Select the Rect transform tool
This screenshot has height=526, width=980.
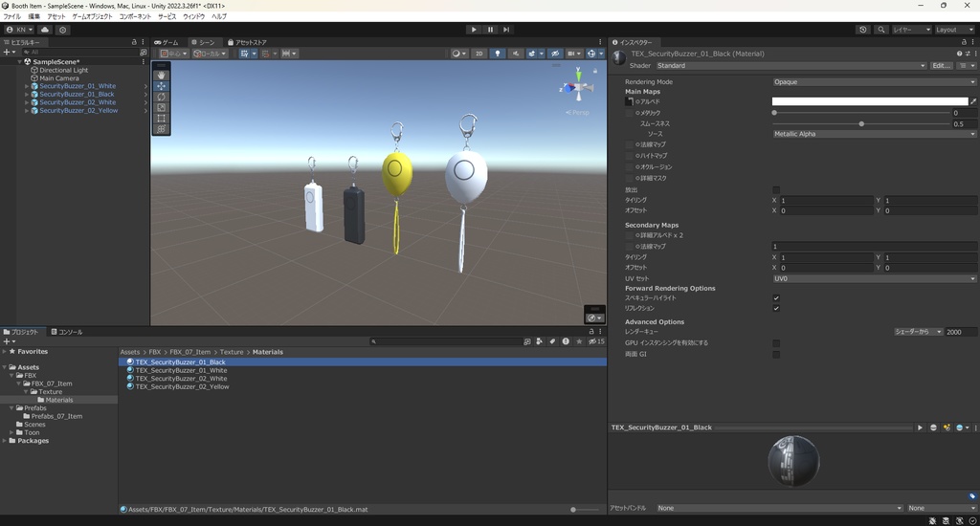[162, 118]
